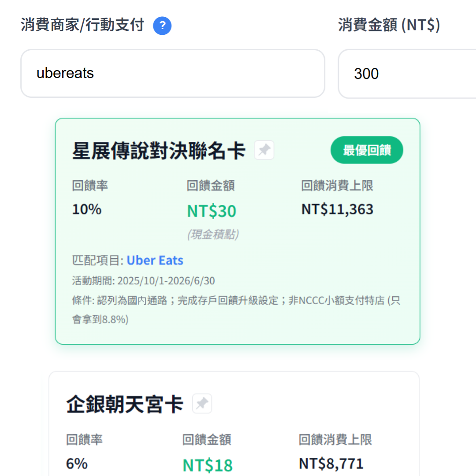Open the Uber Eats matched item link
The height and width of the screenshot is (476, 476).
point(155,260)
